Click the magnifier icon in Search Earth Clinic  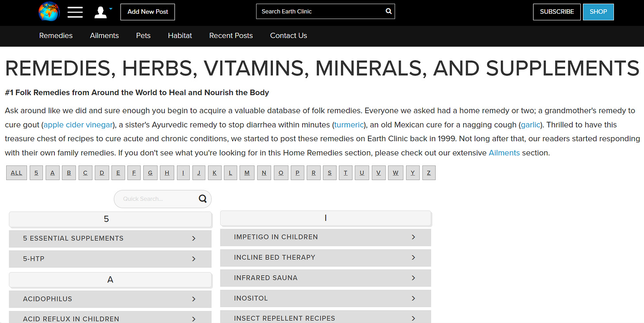388,12
